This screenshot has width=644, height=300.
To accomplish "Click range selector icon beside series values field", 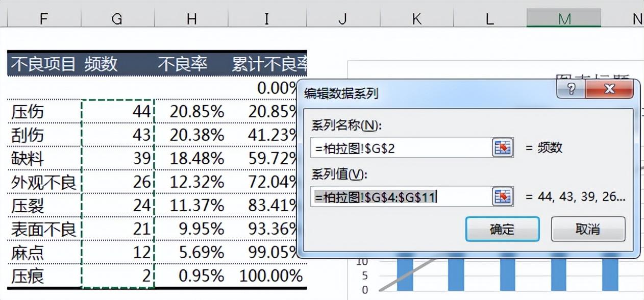I will tap(503, 196).
